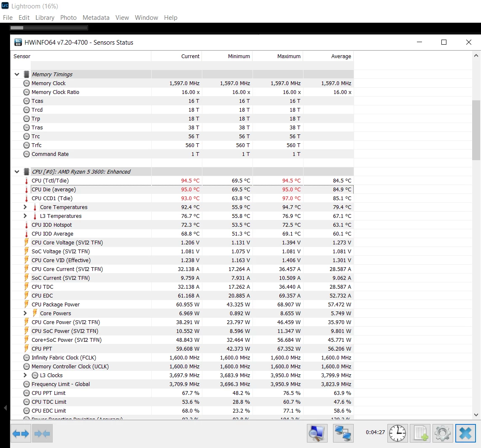Open Lightroom Help menu
This screenshot has height=448, width=481.
coord(171,17)
